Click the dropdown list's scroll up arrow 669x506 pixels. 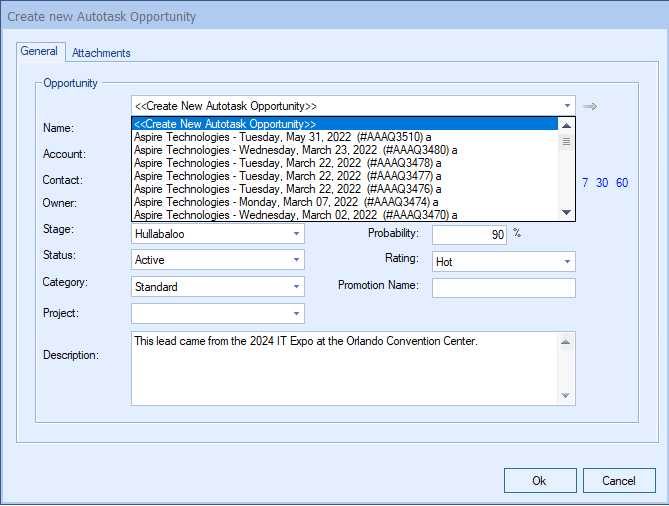coord(567,125)
